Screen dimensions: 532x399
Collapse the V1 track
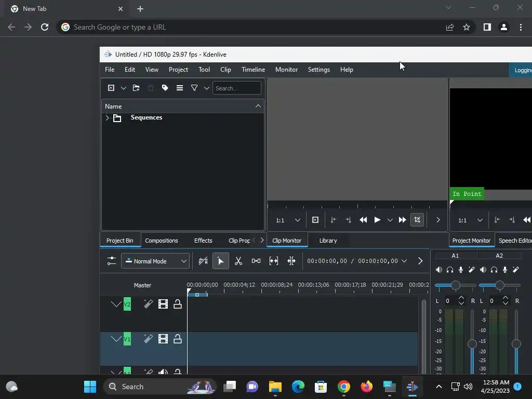point(116,339)
